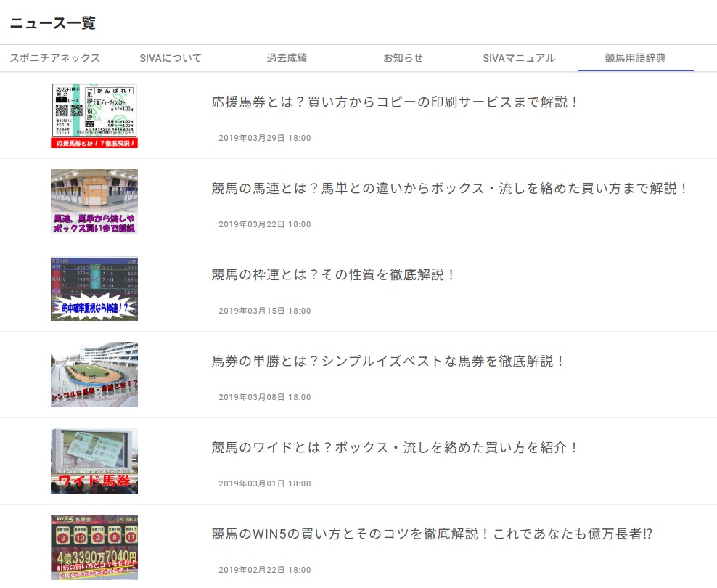Click the WIN5 payout thumbnail image

94,547
